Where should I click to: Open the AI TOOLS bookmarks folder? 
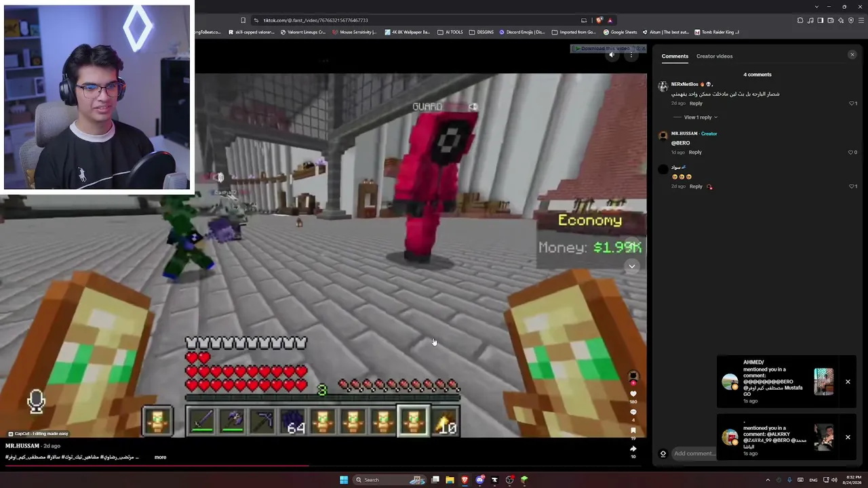pos(450,32)
